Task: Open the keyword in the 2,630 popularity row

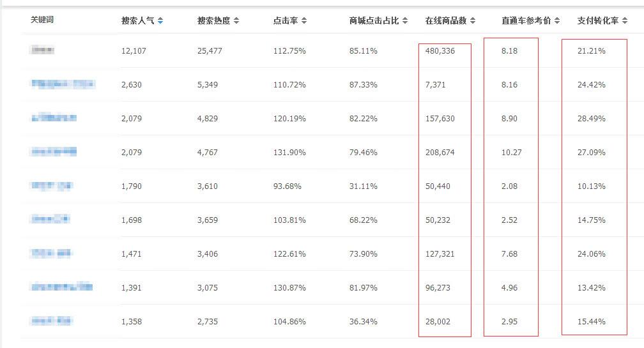Action: [63, 84]
